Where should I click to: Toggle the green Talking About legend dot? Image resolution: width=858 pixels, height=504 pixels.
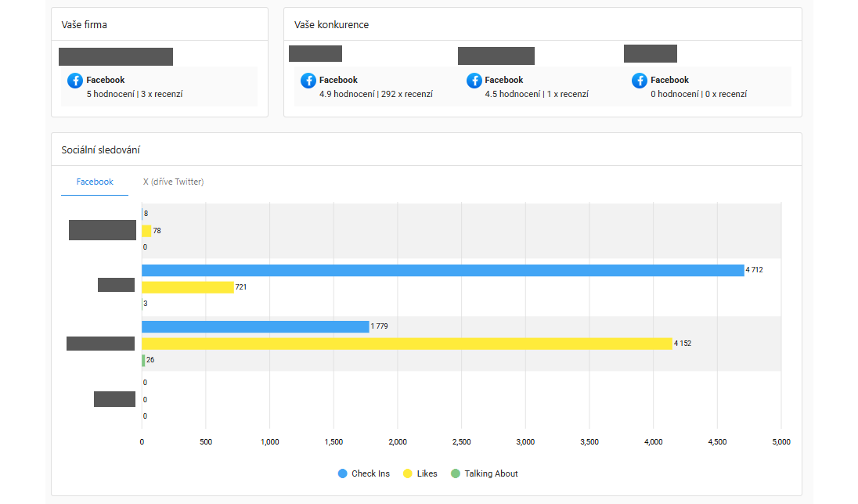pyautogui.click(x=455, y=473)
